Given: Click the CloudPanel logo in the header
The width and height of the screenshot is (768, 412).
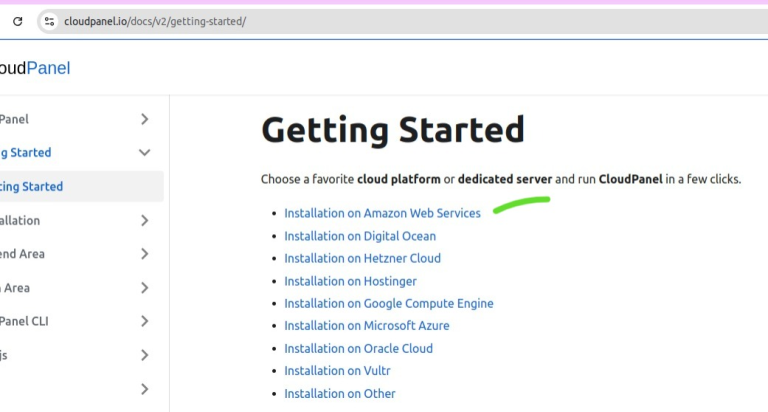Looking at the screenshot, I should [35, 68].
